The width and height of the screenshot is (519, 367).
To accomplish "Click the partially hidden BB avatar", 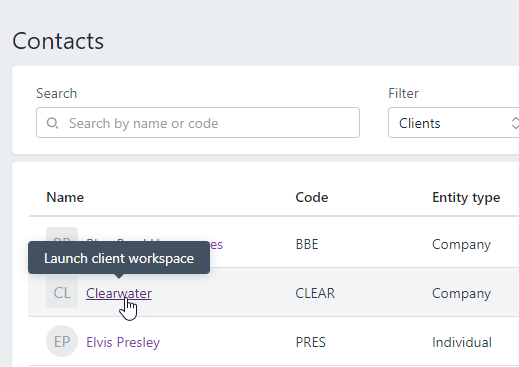I will tap(62, 234).
